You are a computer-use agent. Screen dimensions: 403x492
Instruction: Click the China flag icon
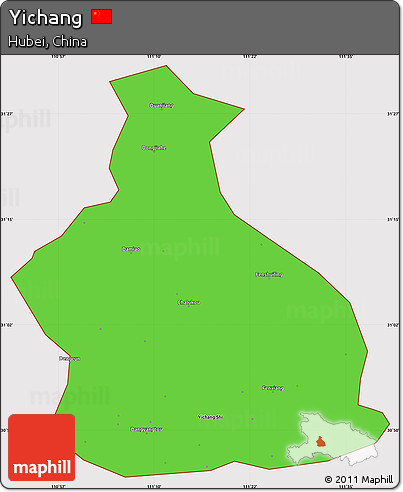[x=102, y=16]
